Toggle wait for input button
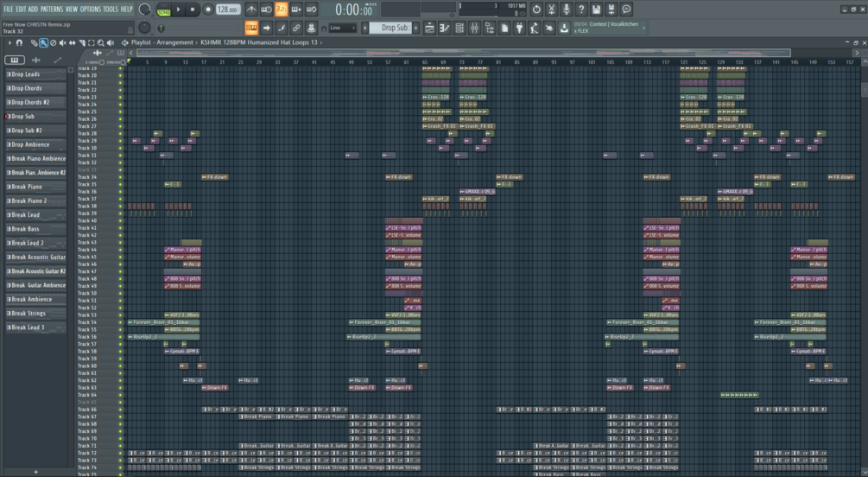Viewport: 868px width, 477px height. (266, 10)
